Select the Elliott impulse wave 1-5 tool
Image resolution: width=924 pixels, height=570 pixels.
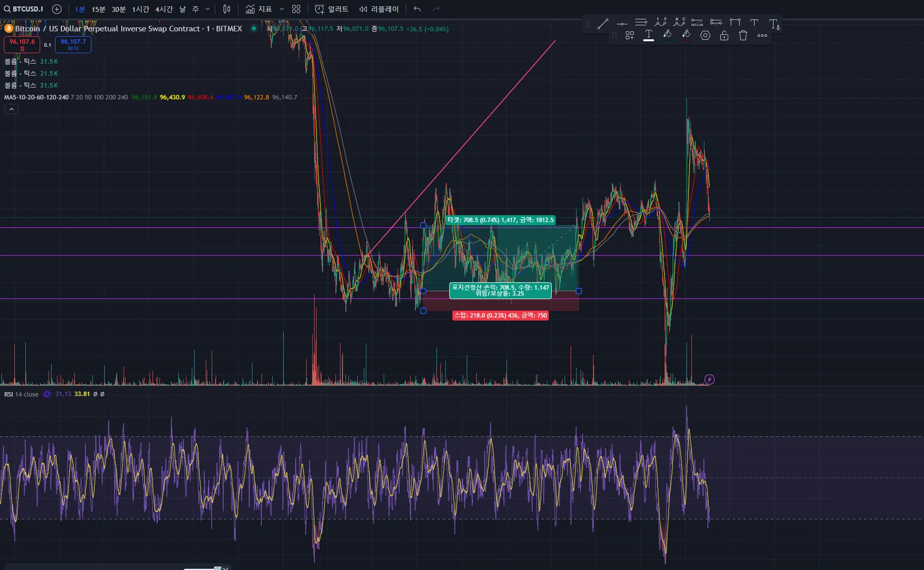click(x=660, y=23)
